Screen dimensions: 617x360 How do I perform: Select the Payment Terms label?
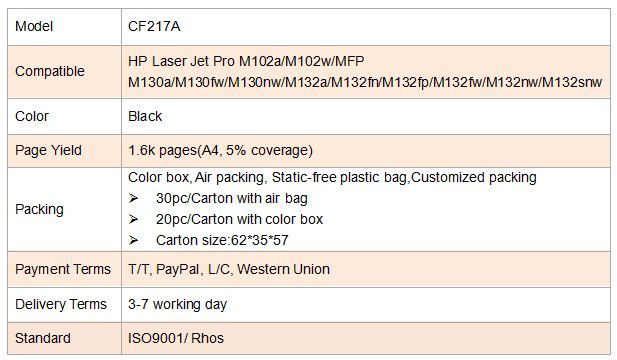(63, 269)
